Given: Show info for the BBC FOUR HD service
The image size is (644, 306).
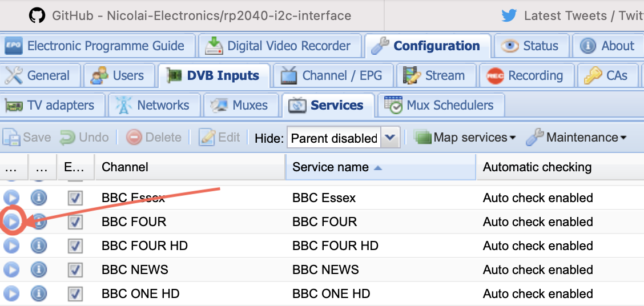Looking at the screenshot, I should point(39,246).
